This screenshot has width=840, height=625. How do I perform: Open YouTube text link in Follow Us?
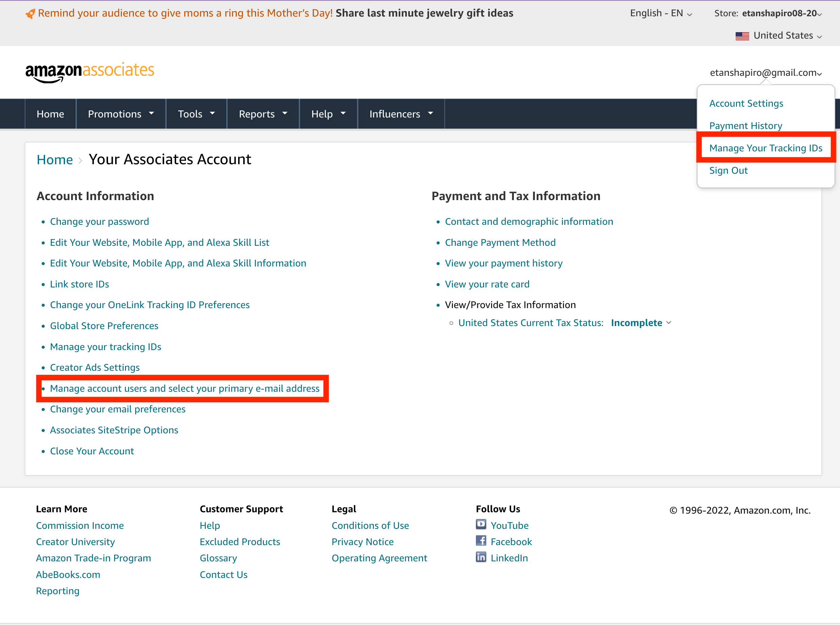[509, 525]
